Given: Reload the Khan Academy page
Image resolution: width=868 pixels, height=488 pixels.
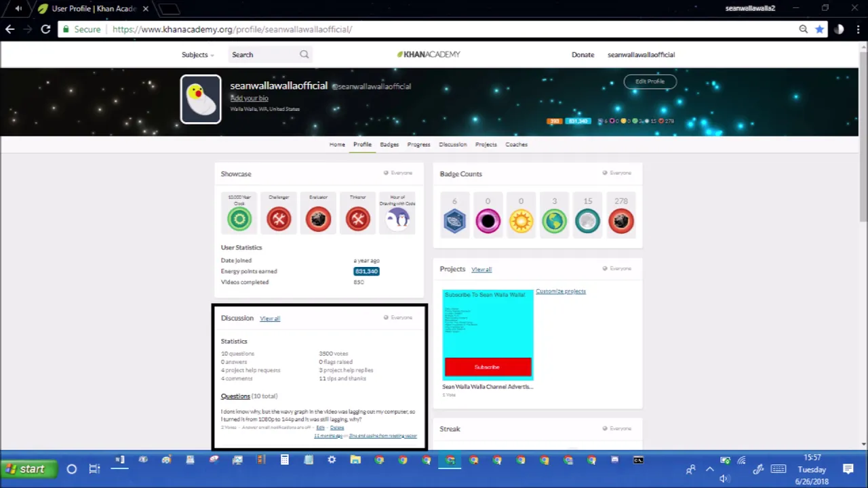Looking at the screenshot, I should 45,29.
